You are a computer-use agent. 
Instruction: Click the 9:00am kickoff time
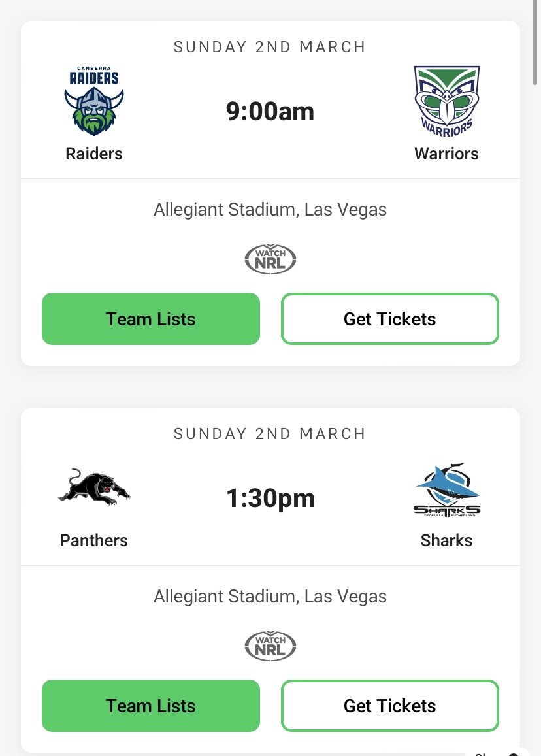pyautogui.click(x=270, y=112)
